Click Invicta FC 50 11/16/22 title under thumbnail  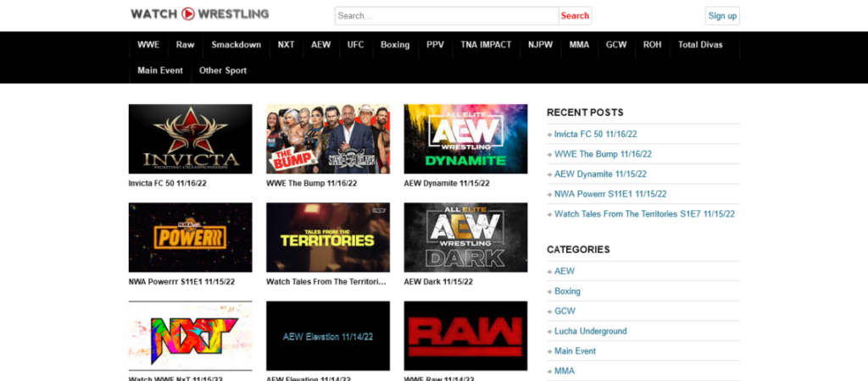(x=167, y=184)
